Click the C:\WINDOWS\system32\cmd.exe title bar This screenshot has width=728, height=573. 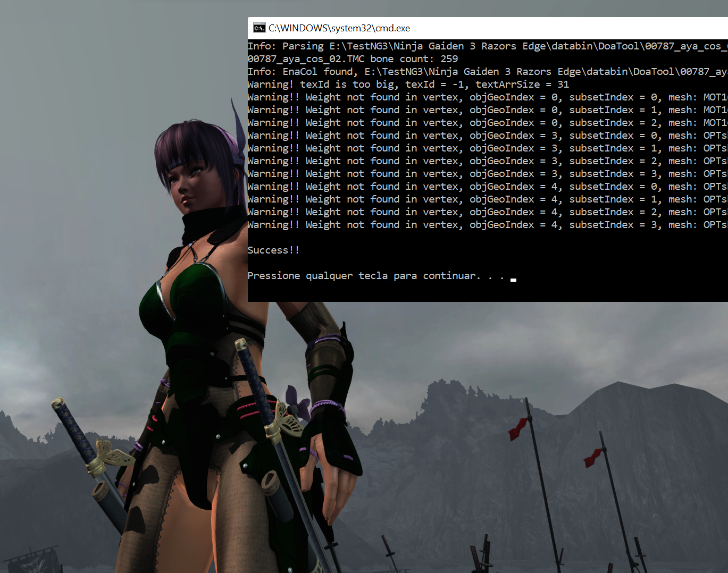click(x=488, y=28)
